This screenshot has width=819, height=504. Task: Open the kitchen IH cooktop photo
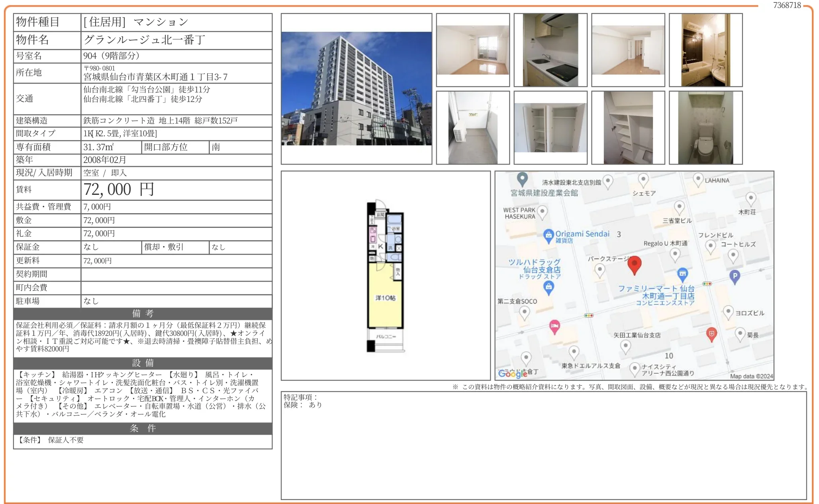(550, 50)
